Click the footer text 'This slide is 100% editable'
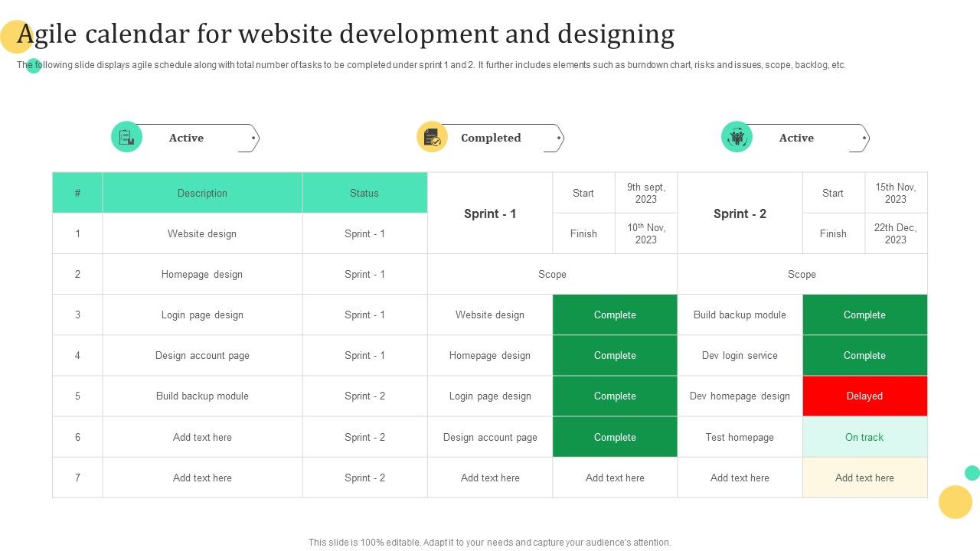The height and width of the screenshot is (551, 980). pyautogui.click(x=490, y=542)
